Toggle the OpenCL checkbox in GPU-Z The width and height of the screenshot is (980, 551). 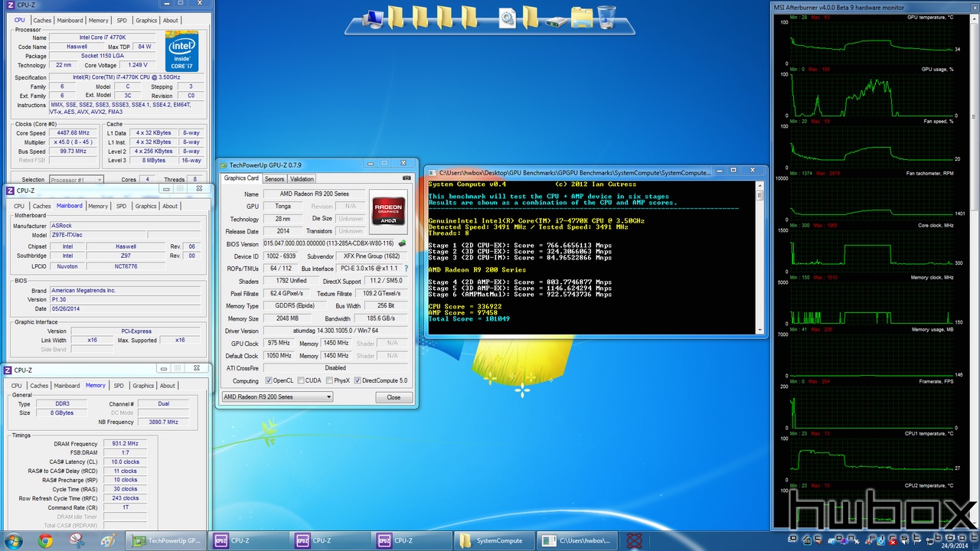point(269,380)
